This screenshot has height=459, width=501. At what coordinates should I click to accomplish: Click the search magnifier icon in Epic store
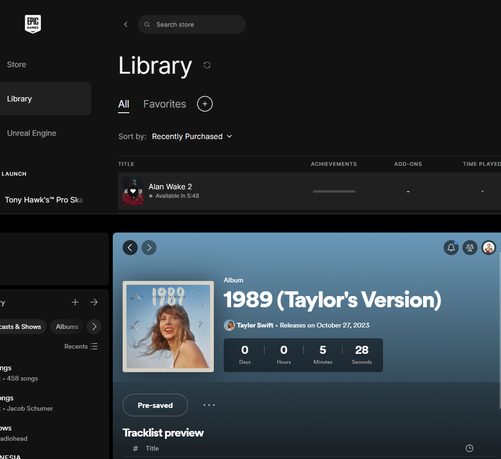point(147,24)
